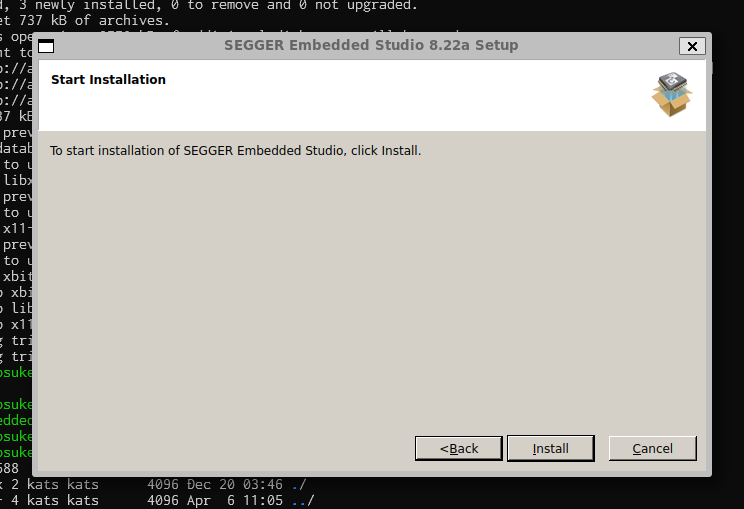744x509 pixels.
Task: Select the 'Start Installation' heading text
Action: [108, 80]
